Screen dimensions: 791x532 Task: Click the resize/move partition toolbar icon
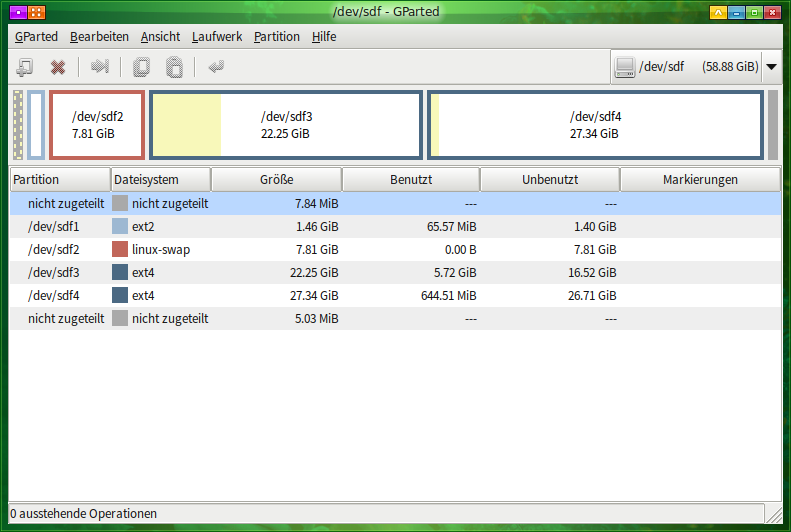click(99, 68)
